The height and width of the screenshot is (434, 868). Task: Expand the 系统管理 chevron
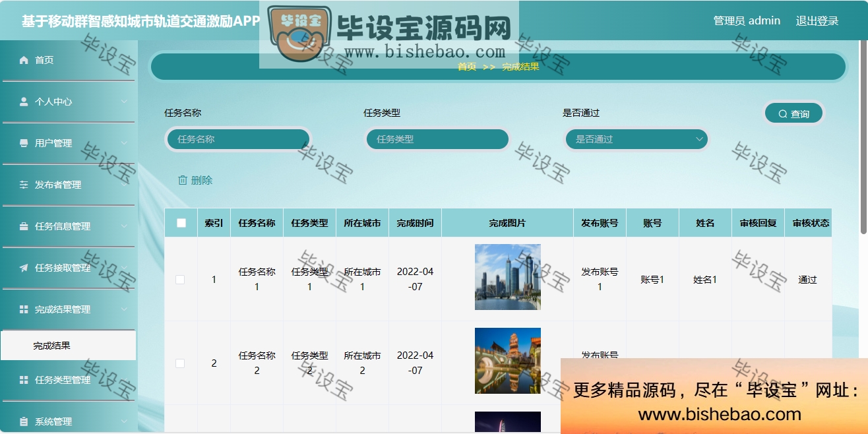tap(124, 421)
